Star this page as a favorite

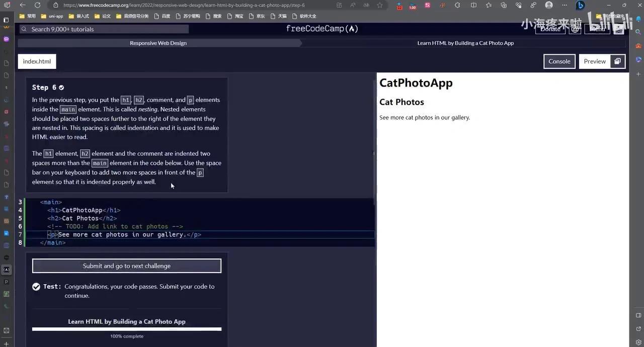380,5
